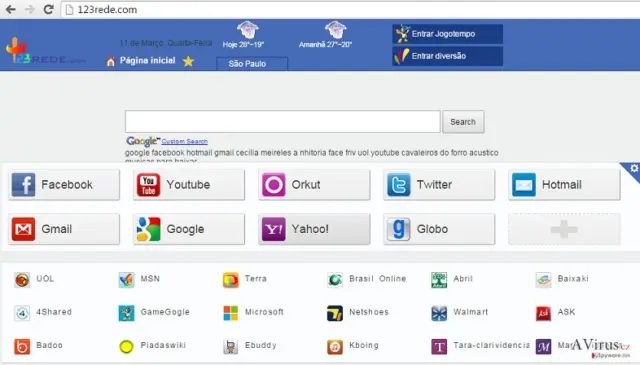Click the Search button
The height and width of the screenshot is (365, 640).
point(463,122)
